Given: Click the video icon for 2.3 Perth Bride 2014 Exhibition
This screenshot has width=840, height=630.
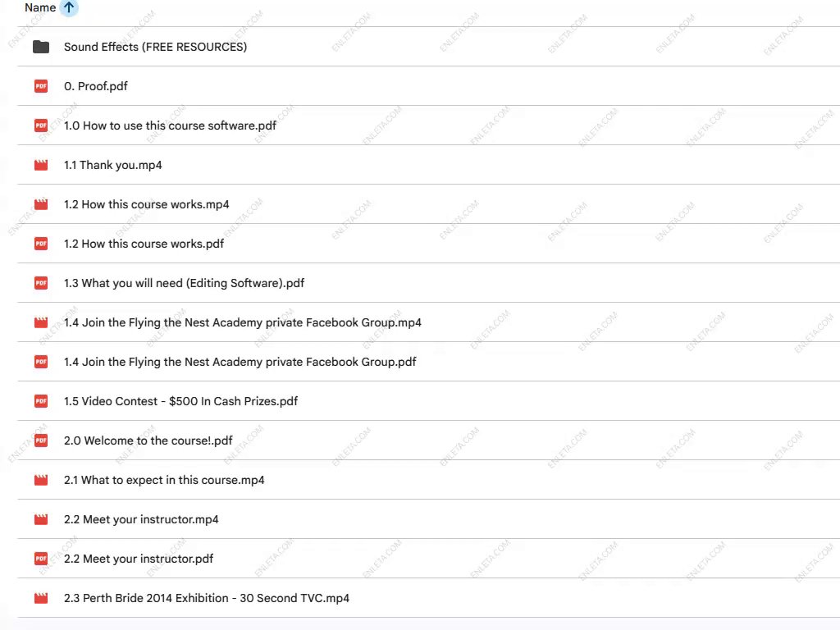Looking at the screenshot, I should tap(41, 598).
